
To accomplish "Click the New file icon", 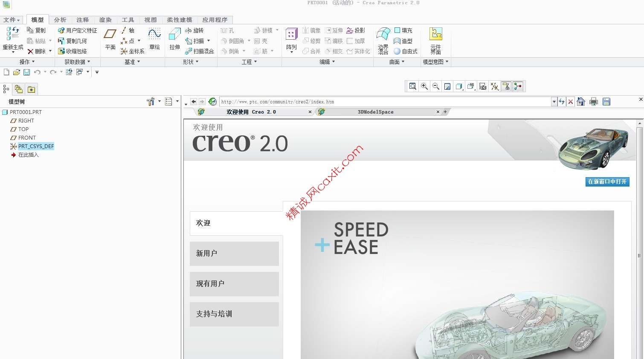I will pos(6,72).
